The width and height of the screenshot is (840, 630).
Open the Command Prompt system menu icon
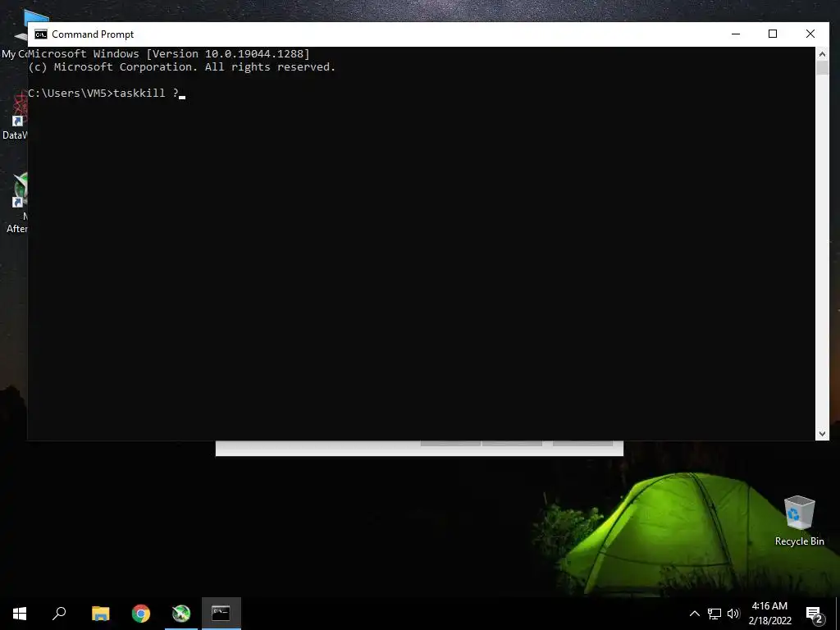tap(41, 34)
